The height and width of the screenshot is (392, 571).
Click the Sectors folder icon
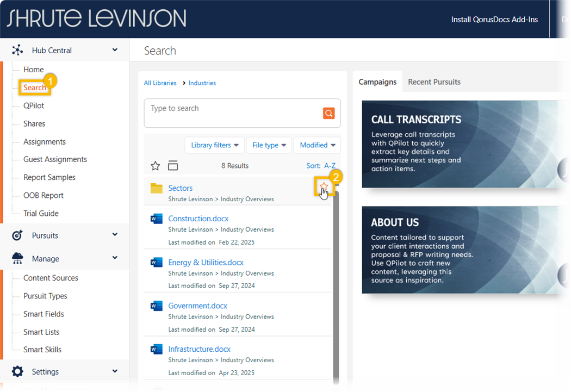(157, 188)
